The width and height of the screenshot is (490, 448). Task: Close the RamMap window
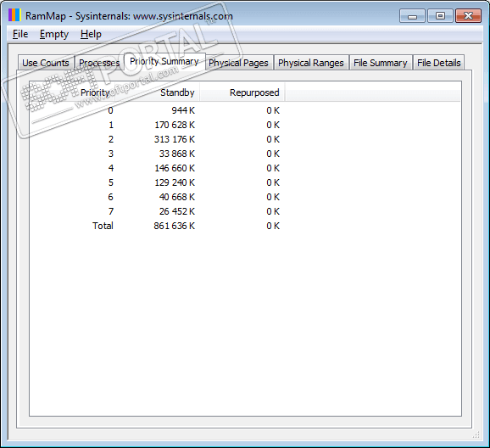click(468, 15)
